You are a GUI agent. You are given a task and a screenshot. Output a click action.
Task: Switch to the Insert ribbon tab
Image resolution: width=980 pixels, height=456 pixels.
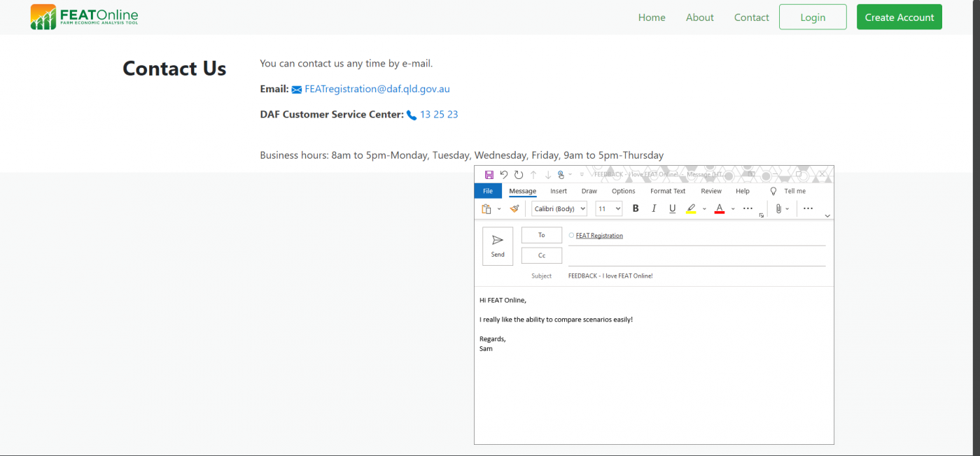[x=559, y=191]
